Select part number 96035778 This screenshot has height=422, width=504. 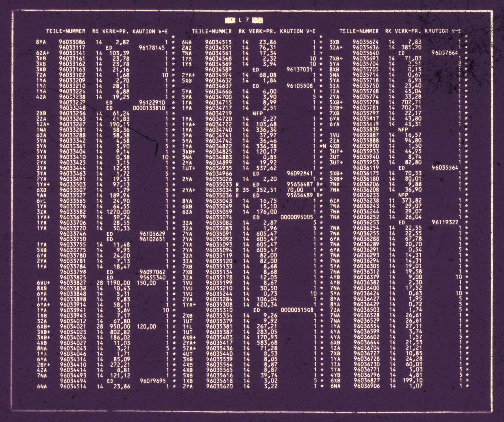(366, 102)
